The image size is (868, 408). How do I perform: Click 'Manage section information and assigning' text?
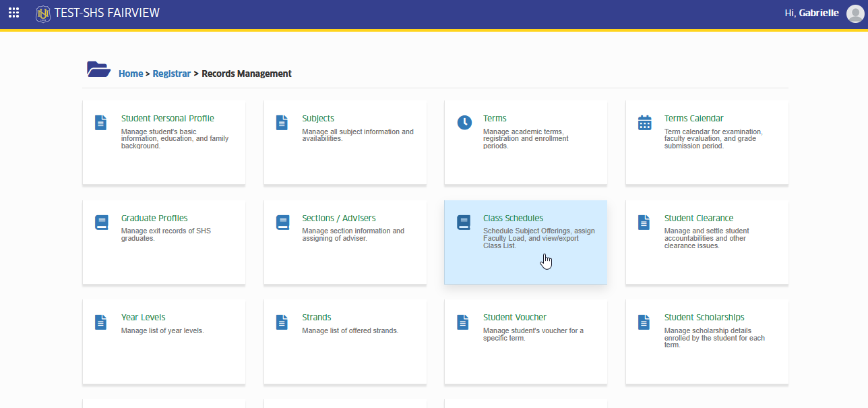coord(353,235)
